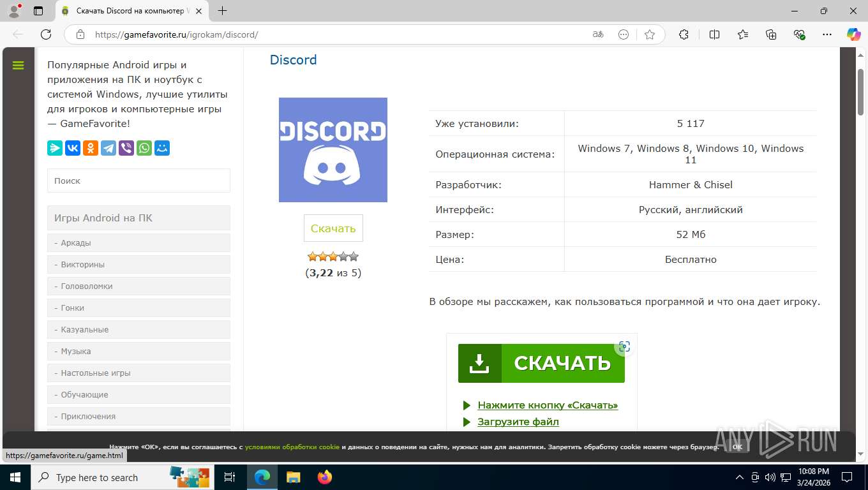Image resolution: width=868 pixels, height=490 pixels.
Task: Open the Викторины category
Action: coord(138,264)
